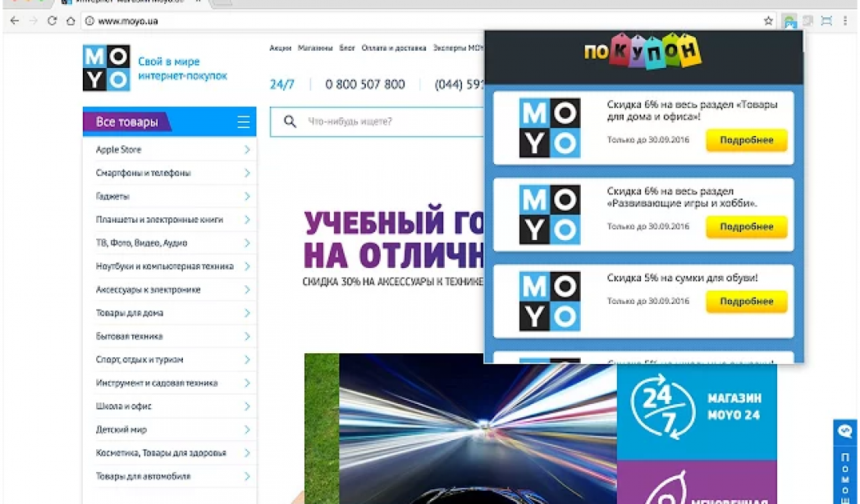Open the Акции menu item

tap(280, 48)
